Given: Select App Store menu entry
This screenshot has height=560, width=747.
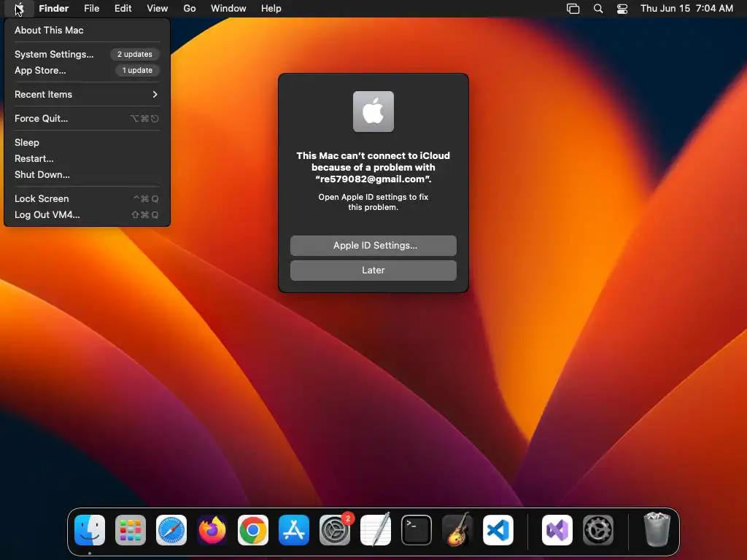Looking at the screenshot, I should (88, 71).
